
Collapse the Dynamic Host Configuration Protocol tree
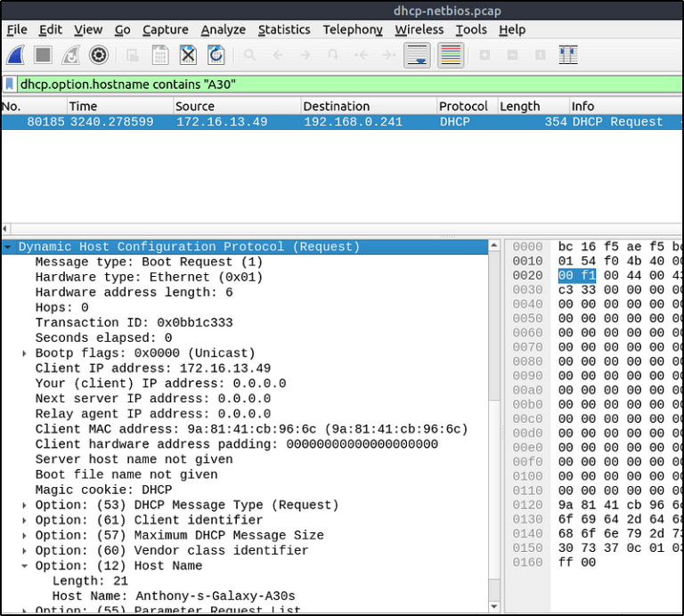(x=8, y=247)
